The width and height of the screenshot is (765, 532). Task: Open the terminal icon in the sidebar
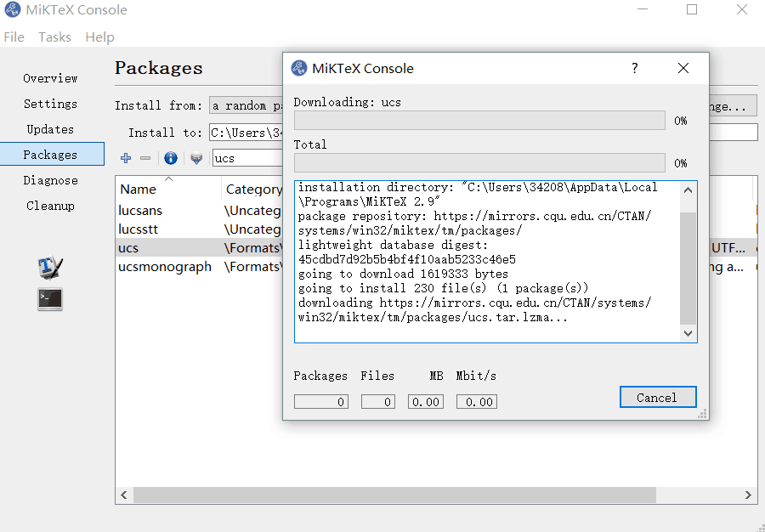pos(49,299)
